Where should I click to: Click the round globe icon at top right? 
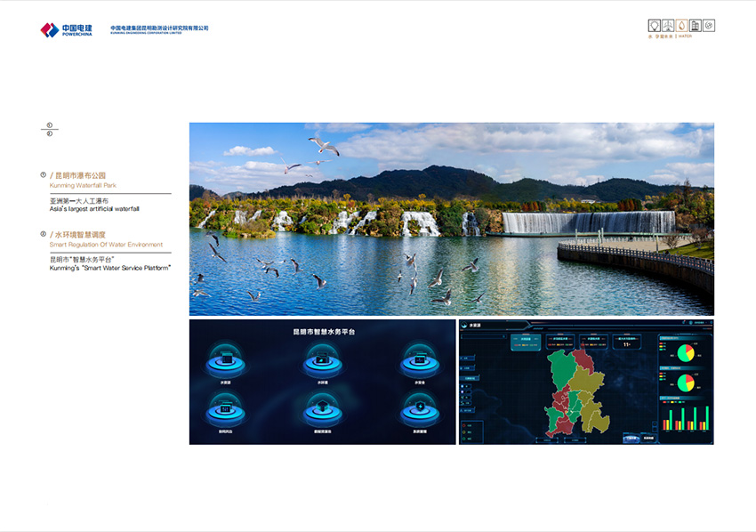pyautogui.click(x=709, y=26)
